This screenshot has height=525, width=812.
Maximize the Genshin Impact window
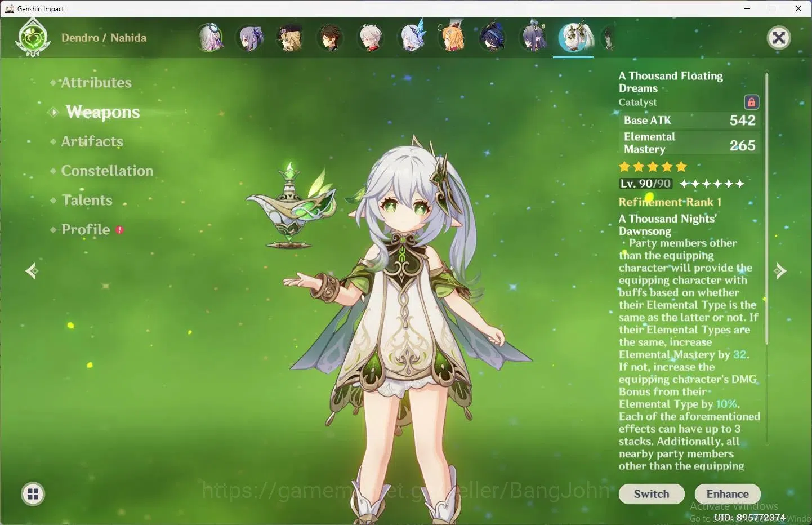click(773, 8)
